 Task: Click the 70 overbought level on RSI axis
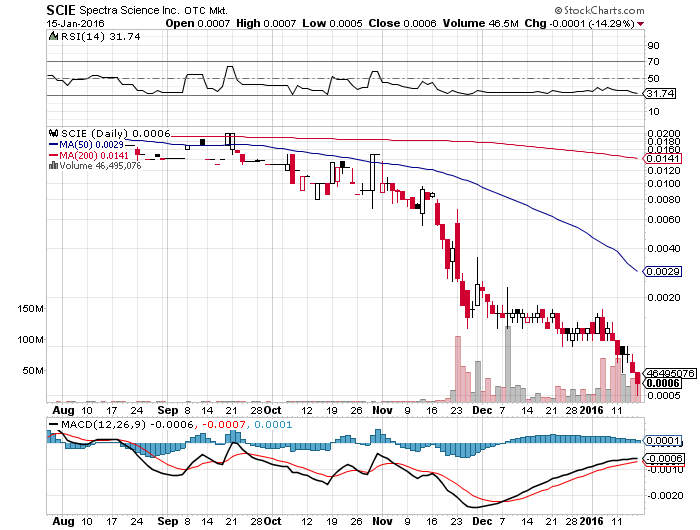coord(654,62)
